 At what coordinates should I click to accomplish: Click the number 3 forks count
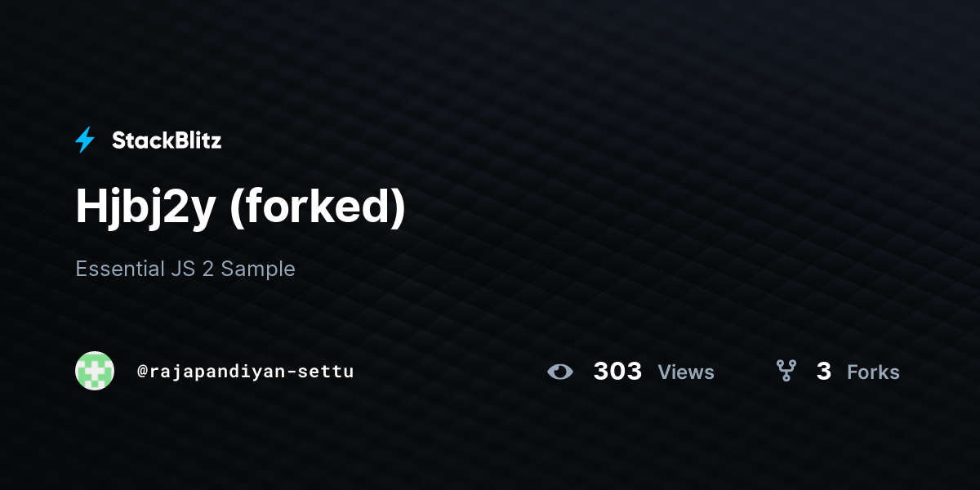click(x=823, y=372)
